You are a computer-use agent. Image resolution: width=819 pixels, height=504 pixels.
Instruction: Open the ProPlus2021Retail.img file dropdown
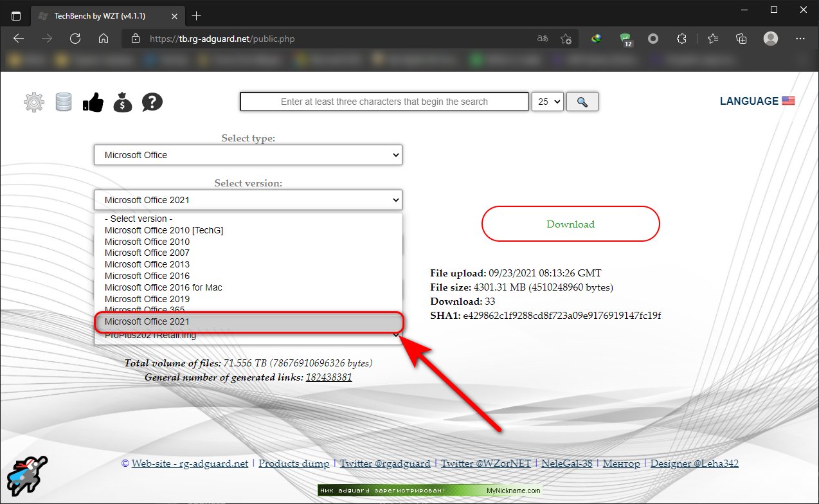tap(248, 336)
